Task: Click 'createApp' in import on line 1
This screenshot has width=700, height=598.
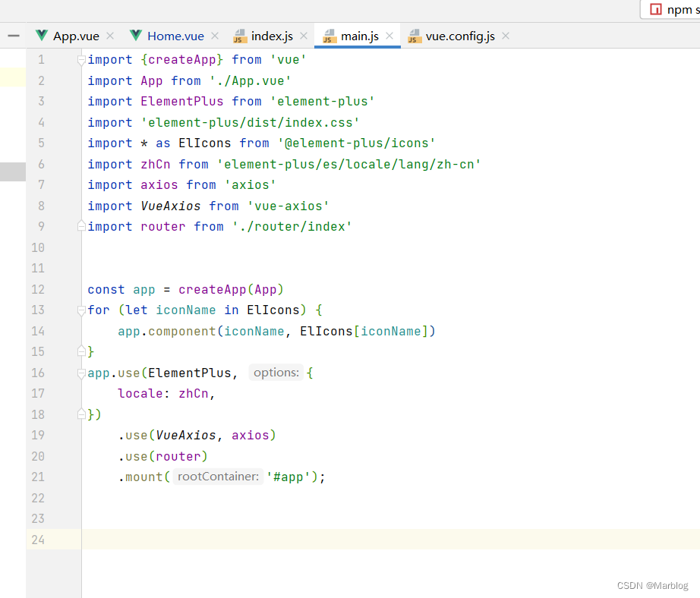Action: pyautogui.click(x=182, y=59)
